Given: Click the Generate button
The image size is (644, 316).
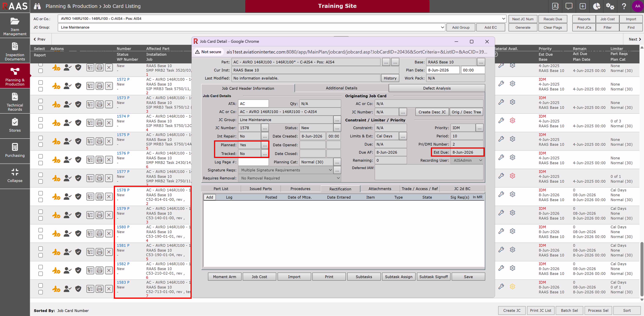Looking at the screenshot, I should (x=523, y=28).
